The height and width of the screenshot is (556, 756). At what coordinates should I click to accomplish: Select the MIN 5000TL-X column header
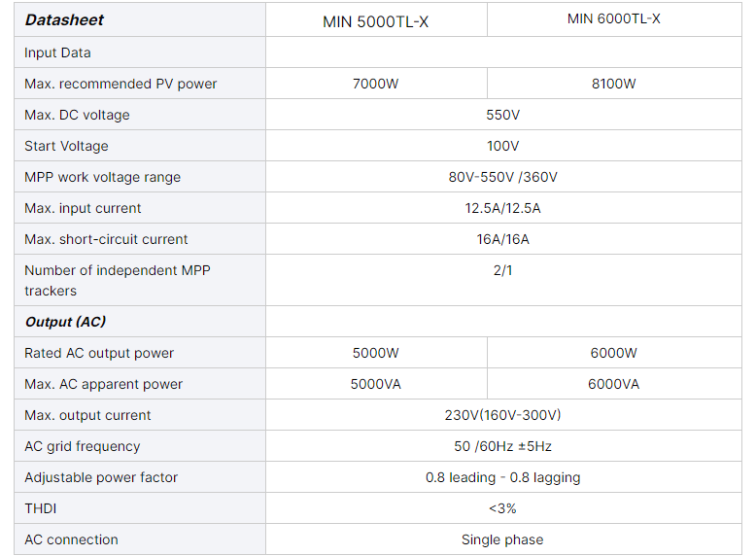tap(375, 21)
